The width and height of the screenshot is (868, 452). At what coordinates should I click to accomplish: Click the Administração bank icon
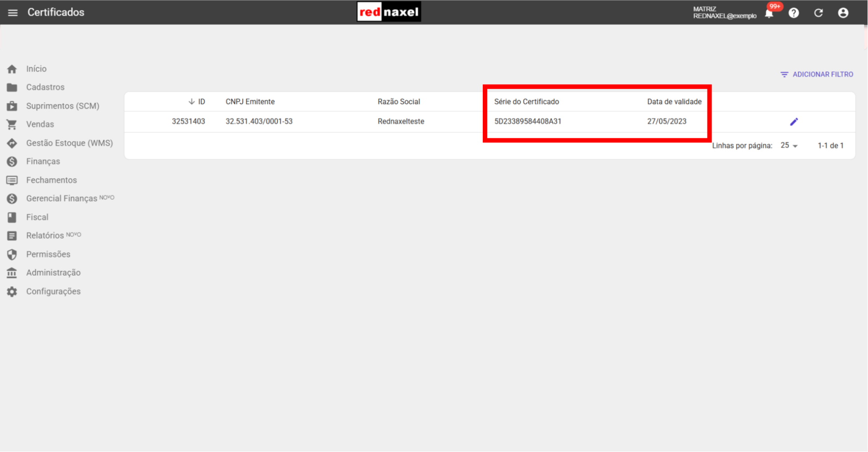coord(12,273)
